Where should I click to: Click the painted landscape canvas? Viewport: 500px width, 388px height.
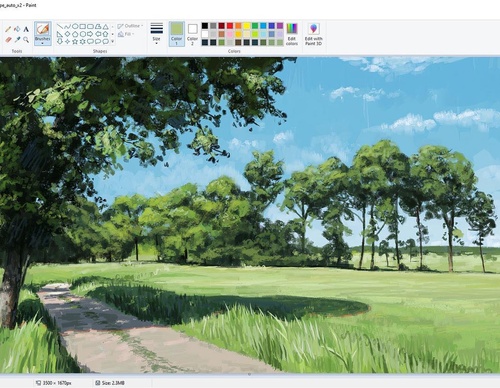pos(250,215)
